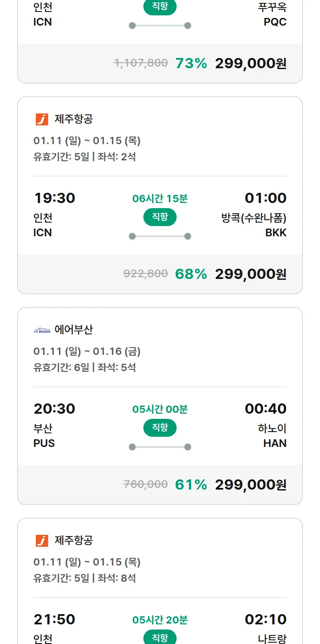Click the 61% discount label

[191, 484]
